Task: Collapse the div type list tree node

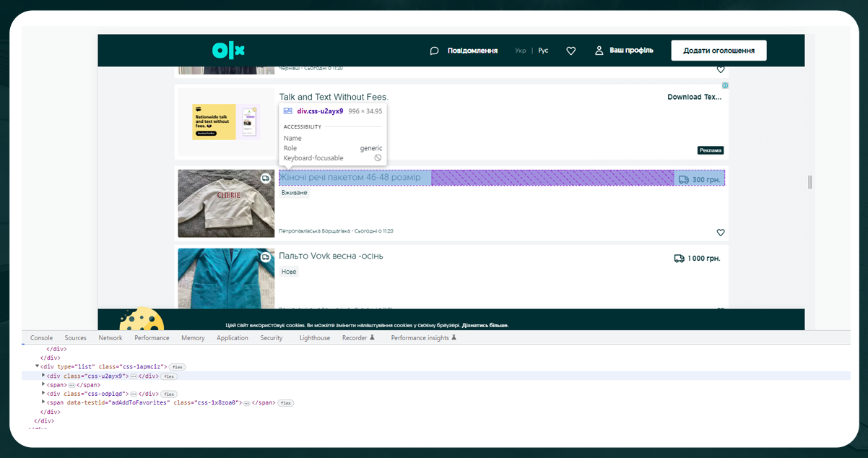Action: tap(37, 366)
